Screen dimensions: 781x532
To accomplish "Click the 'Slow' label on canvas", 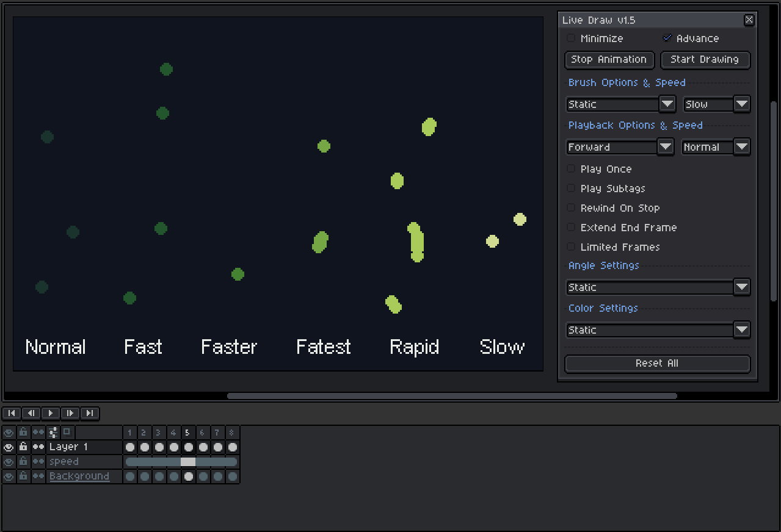I will [x=503, y=347].
